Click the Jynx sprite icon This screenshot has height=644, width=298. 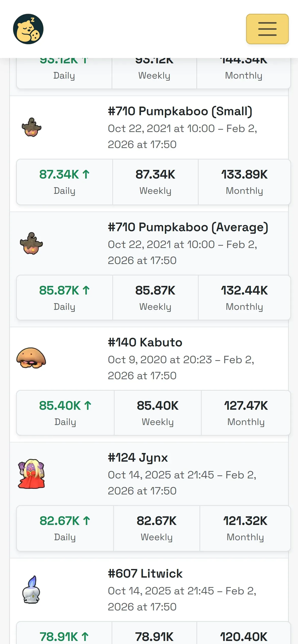tap(31, 474)
